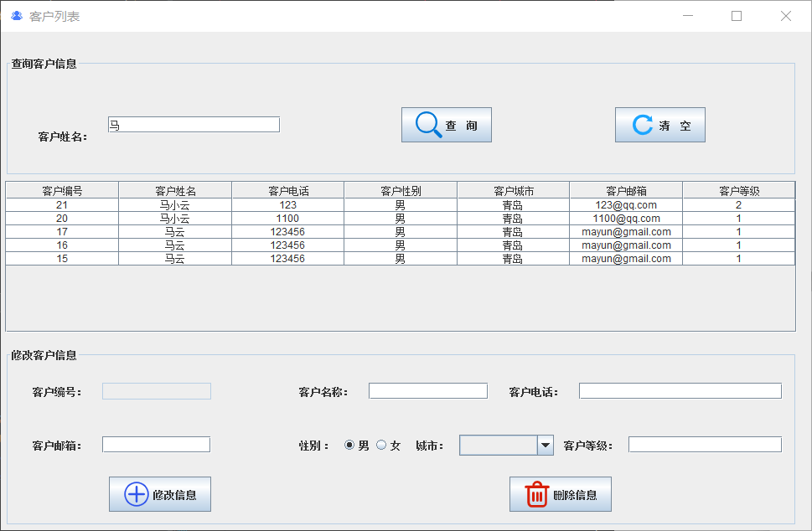
Task: Maximize the 客户列表 window
Action: click(x=737, y=16)
